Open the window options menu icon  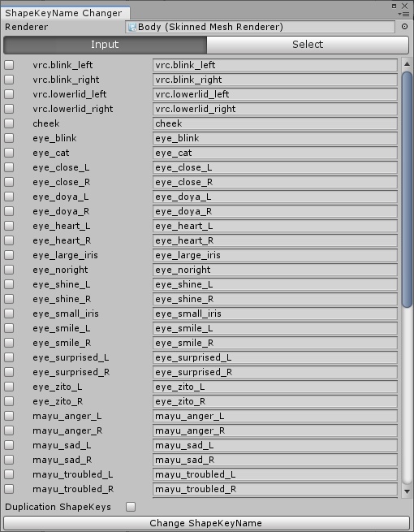click(x=404, y=15)
